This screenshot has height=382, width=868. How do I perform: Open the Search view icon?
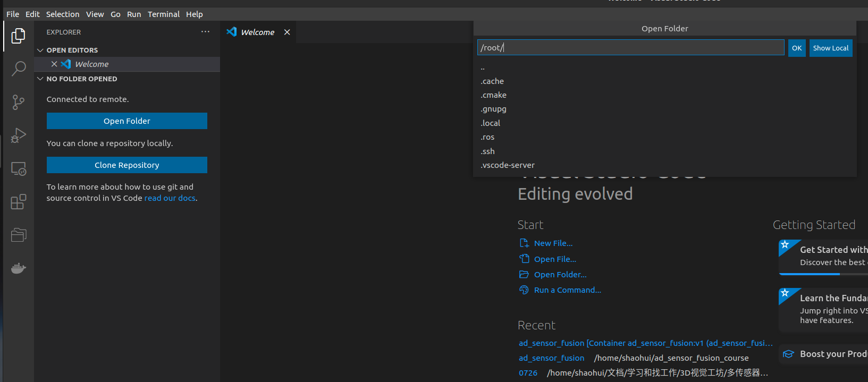[19, 69]
